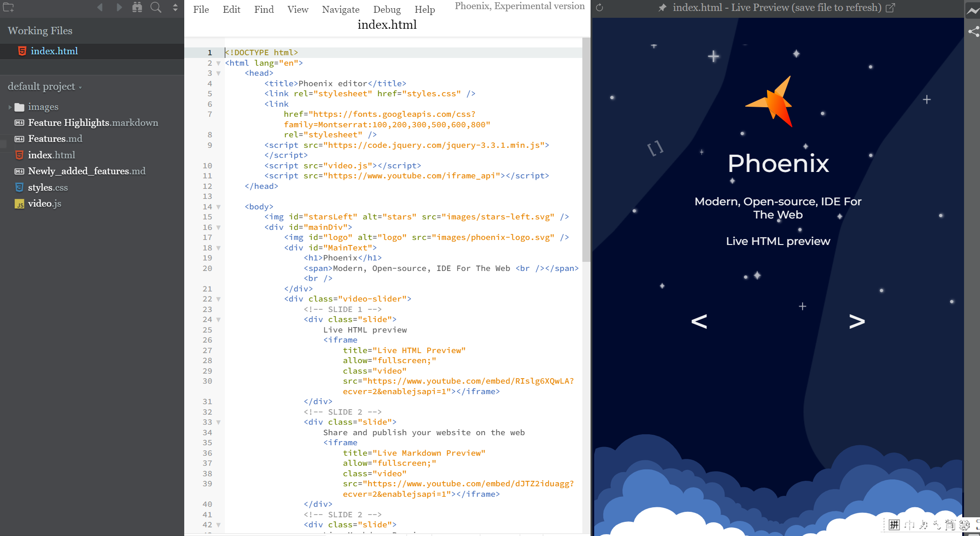This screenshot has height=536, width=980.
Task: Click the IME simplified Chinese icon
Action: (x=950, y=525)
